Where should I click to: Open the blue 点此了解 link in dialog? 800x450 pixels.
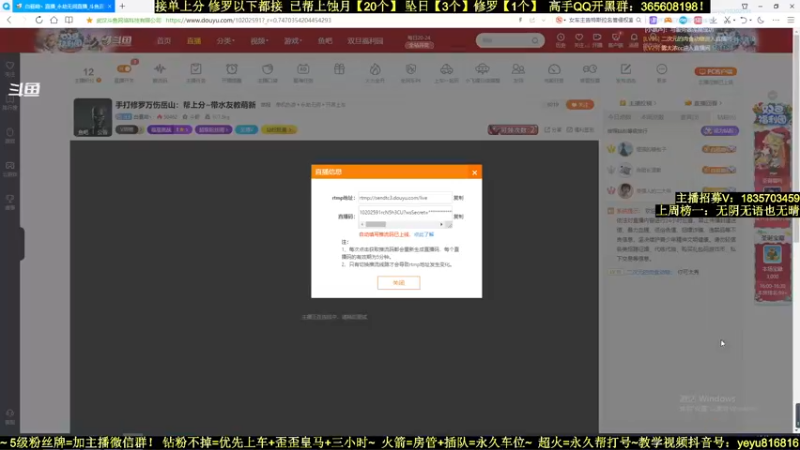423,235
